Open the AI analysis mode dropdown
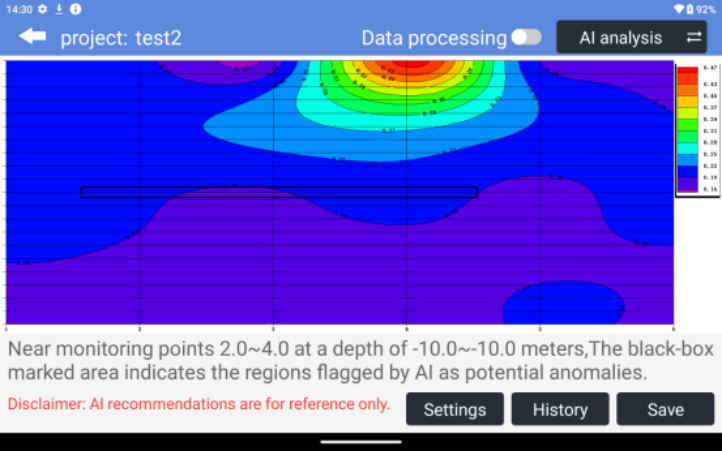Screen dimensions: 722x452 point(620,38)
